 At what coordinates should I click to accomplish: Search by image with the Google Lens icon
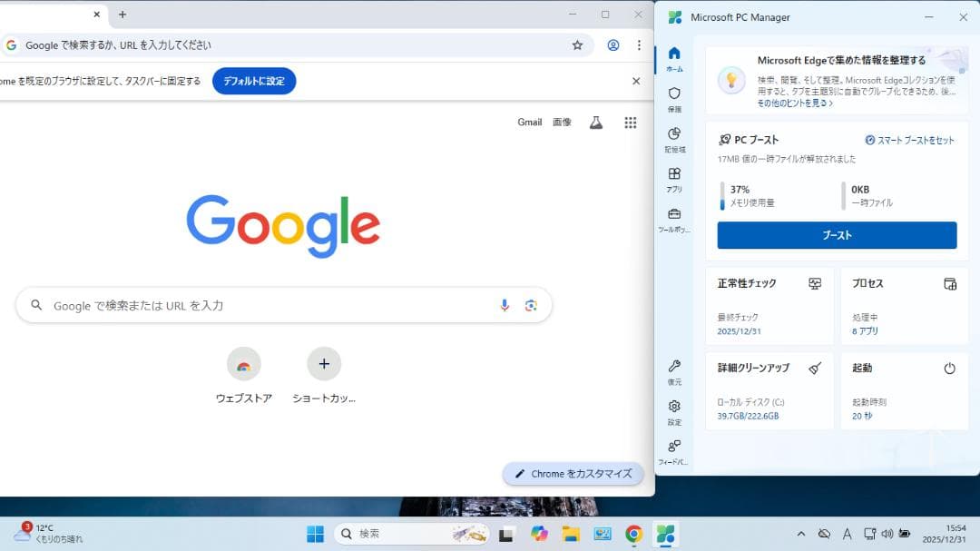[x=532, y=306]
